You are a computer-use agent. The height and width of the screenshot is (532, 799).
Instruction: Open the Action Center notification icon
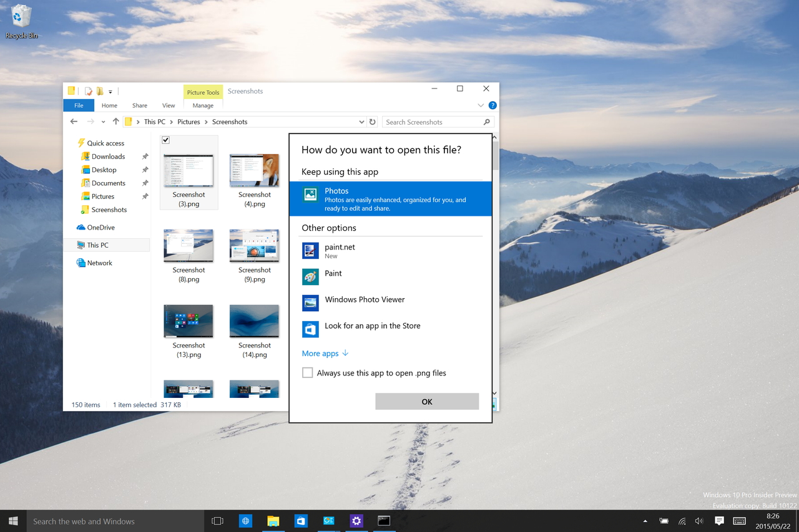point(719,521)
